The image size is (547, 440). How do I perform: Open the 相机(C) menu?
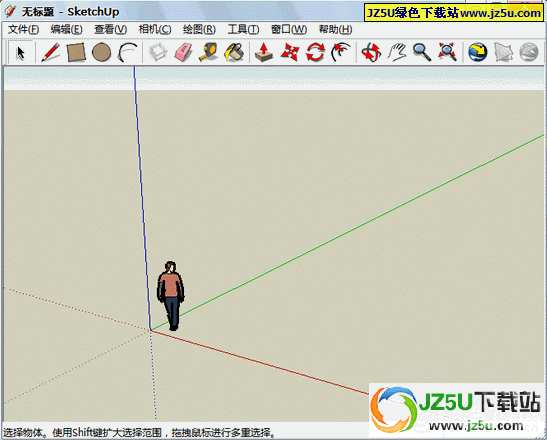[155, 29]
